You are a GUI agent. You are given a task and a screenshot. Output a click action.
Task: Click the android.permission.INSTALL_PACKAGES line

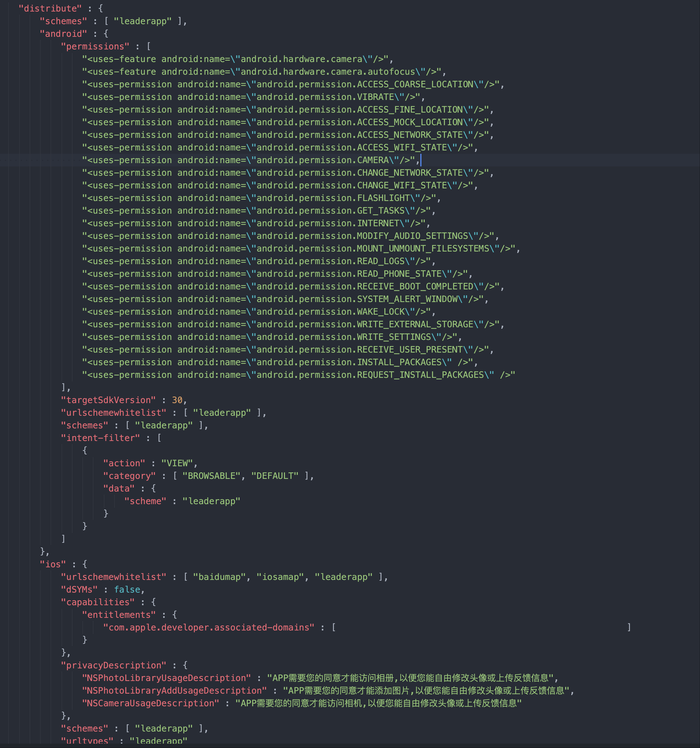tap(280, 362)
